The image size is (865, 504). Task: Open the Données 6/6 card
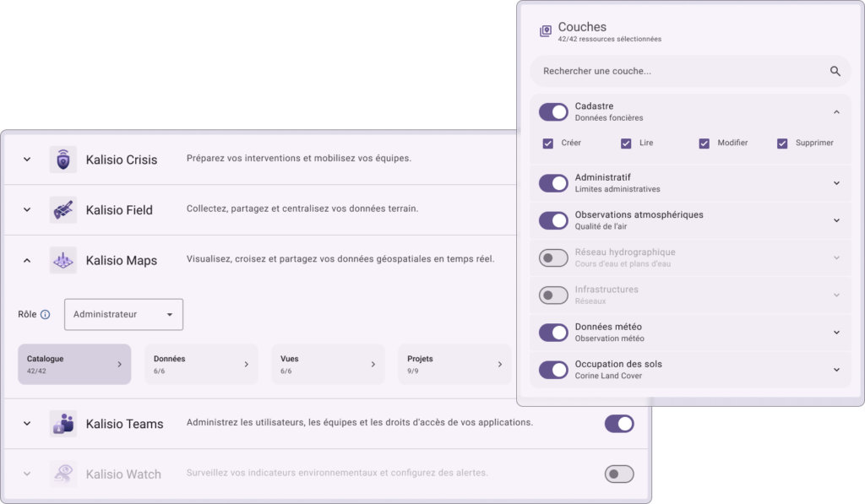click(201, 365)
